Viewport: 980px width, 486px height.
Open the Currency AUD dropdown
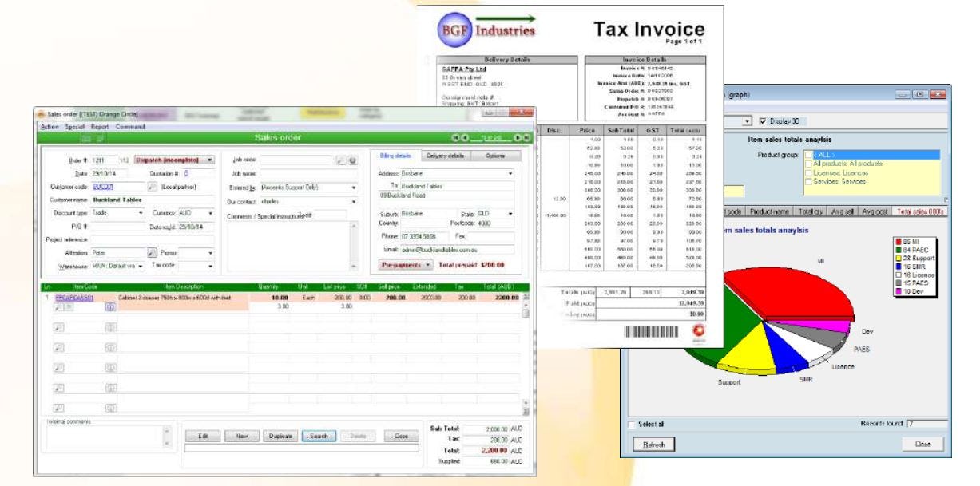[x=211, y=214]
